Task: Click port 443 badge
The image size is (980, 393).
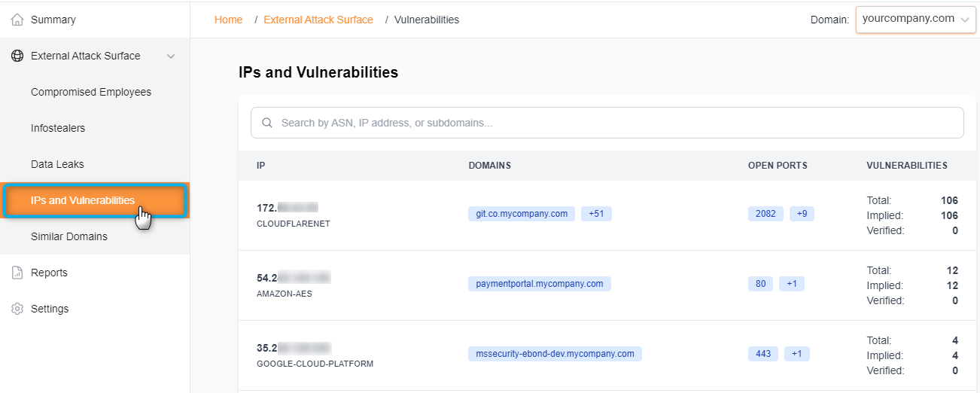Action: [x=763, y=354]
